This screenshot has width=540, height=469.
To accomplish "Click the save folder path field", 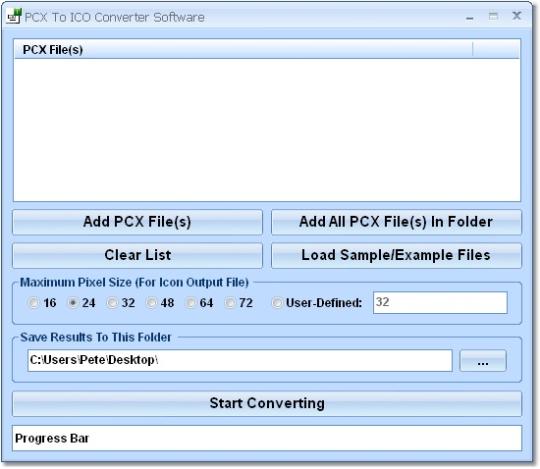I will 240,361.
